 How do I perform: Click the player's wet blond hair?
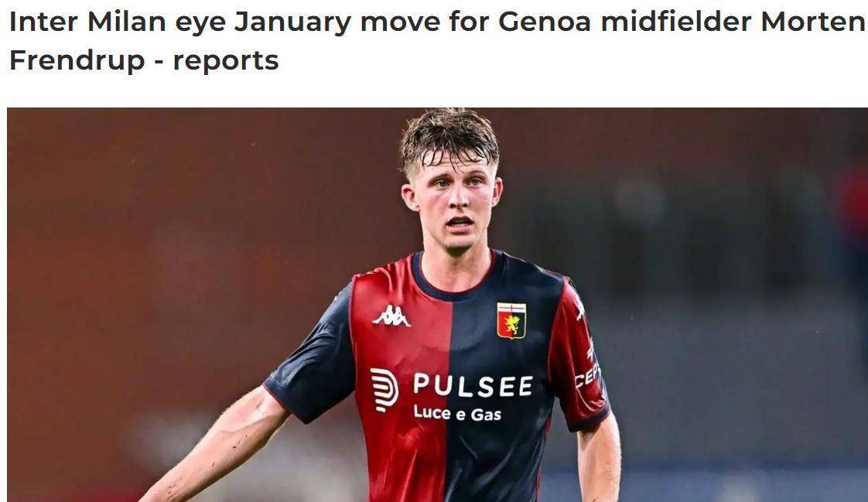(449, 138)
